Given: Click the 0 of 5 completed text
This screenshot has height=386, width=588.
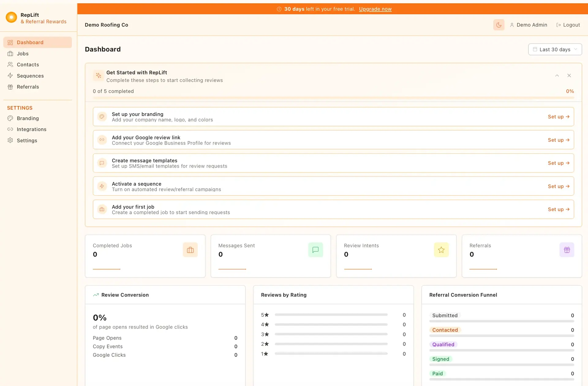Looking at the screenshot, I should point(113,91).
